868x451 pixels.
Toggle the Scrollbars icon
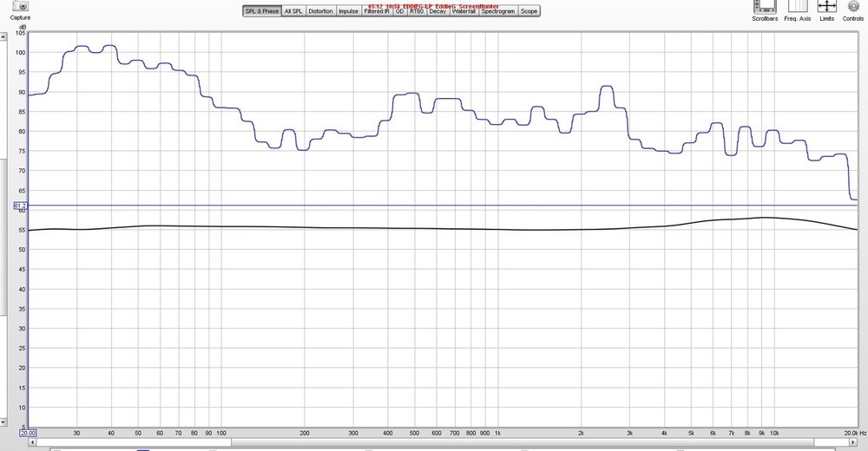point(765,6)
